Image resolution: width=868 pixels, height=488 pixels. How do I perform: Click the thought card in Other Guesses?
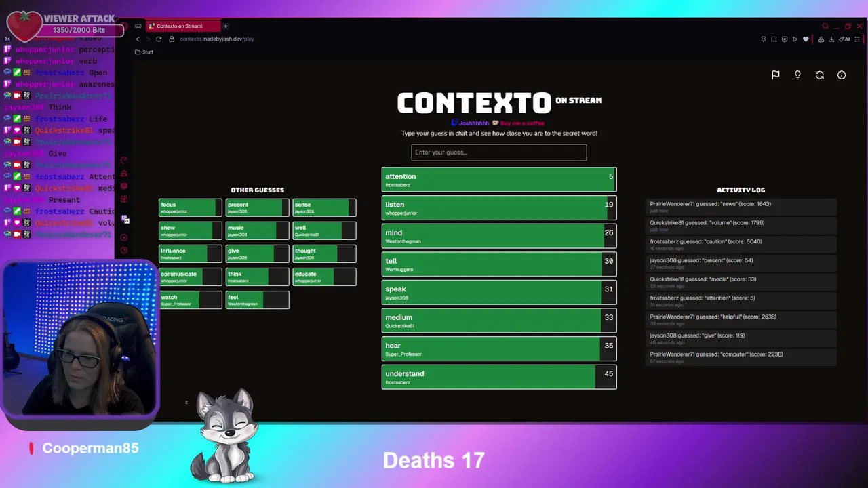(x=324, y=253)
